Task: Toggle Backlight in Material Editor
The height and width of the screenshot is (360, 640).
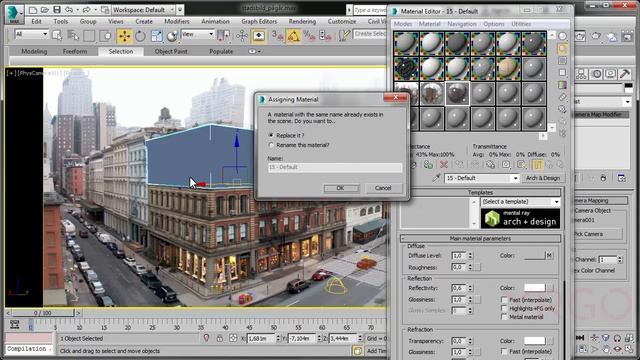Action: click(562, 49)
